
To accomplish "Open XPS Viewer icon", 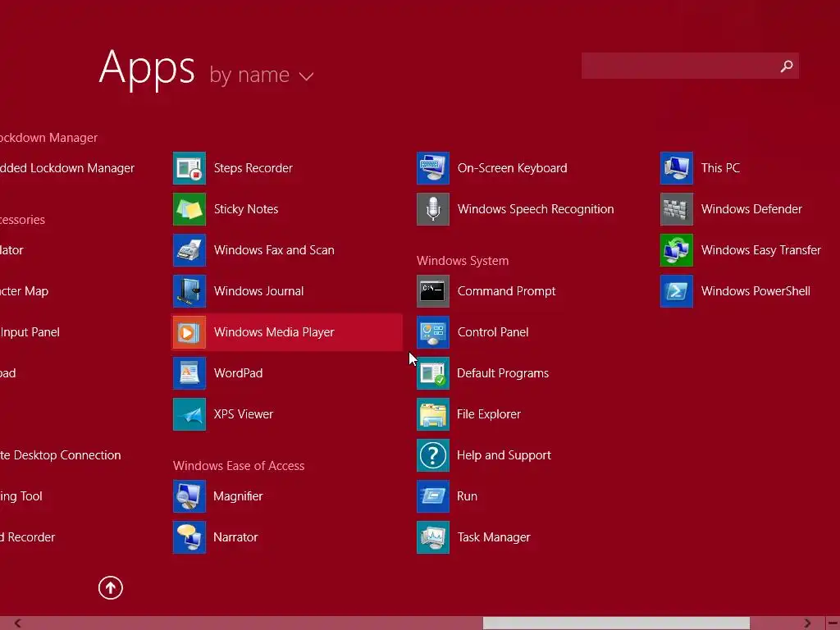I will (189, 414).
